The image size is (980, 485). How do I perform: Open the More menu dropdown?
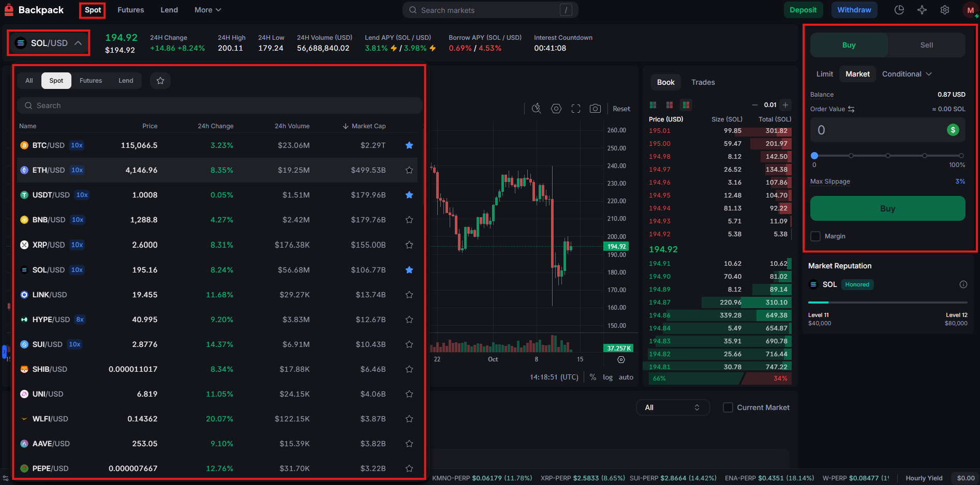coord(207,10)
